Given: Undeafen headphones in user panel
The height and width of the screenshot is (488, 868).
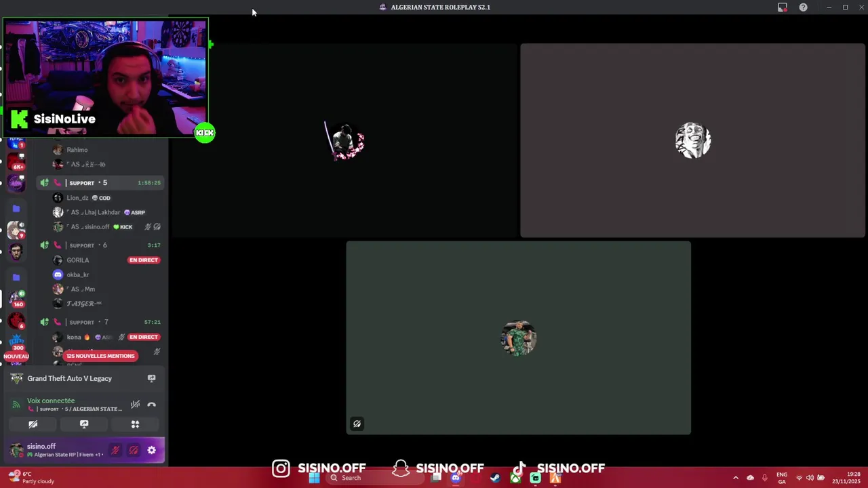Looking at the screenshot, I should (x=134, y=450).
